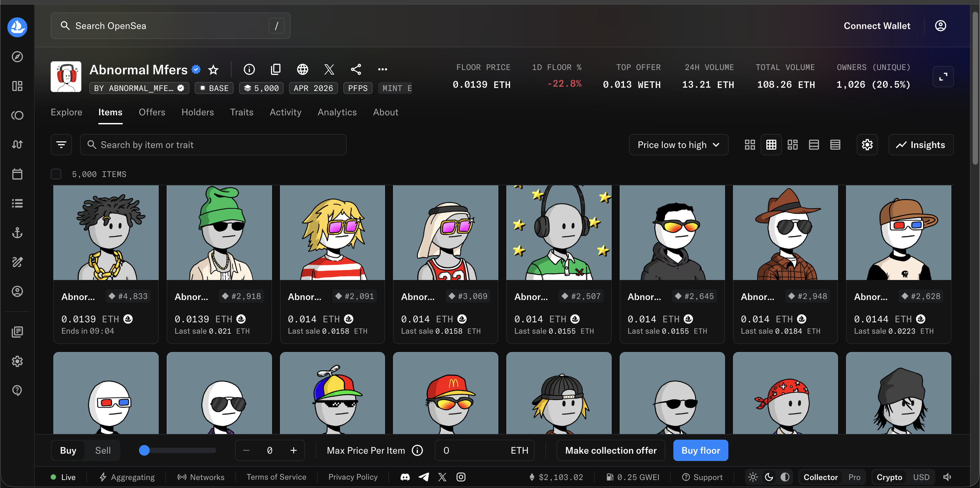Open the Activity tab
The image size is (980, 488).
pos(285,112)
